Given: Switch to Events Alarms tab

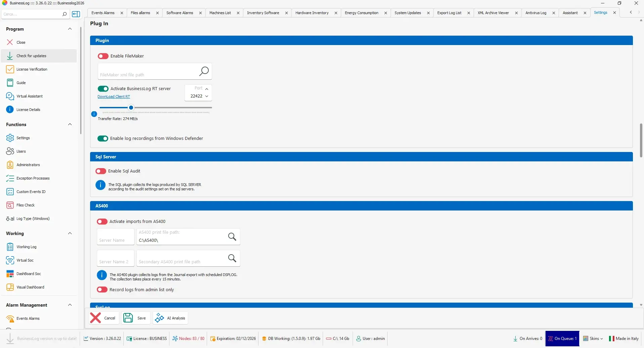Looking at the screenshot, I should 103,13.
